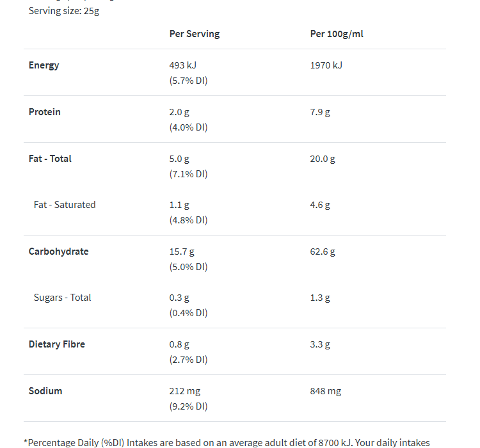Select the Carbohydrate row label
Image resolution: width=480 pixels, height=448 pixels.
pyautogui.click(x=58, y=252)
